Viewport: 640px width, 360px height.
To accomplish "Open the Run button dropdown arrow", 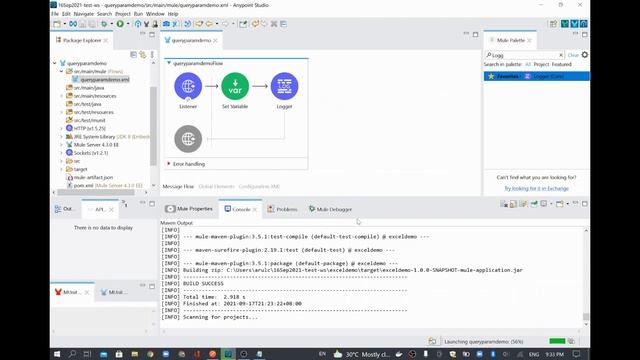I will point(128,24).
